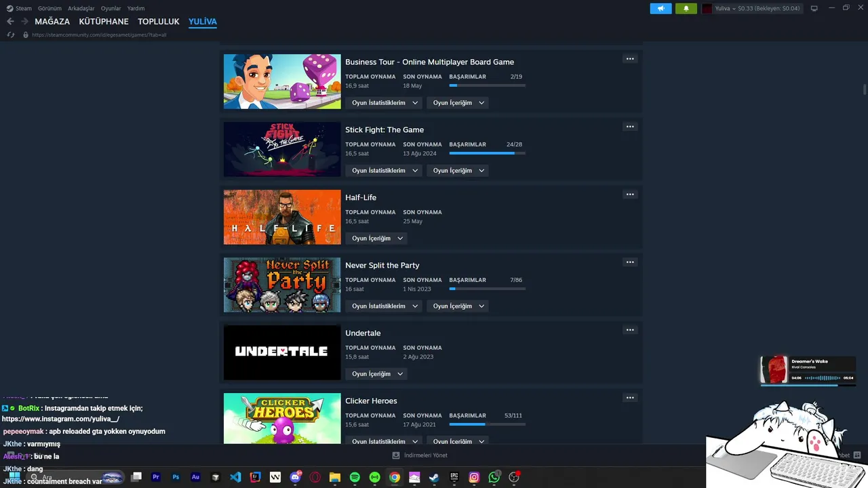Open Visual Studio Code from taskbar

point(235,477)
